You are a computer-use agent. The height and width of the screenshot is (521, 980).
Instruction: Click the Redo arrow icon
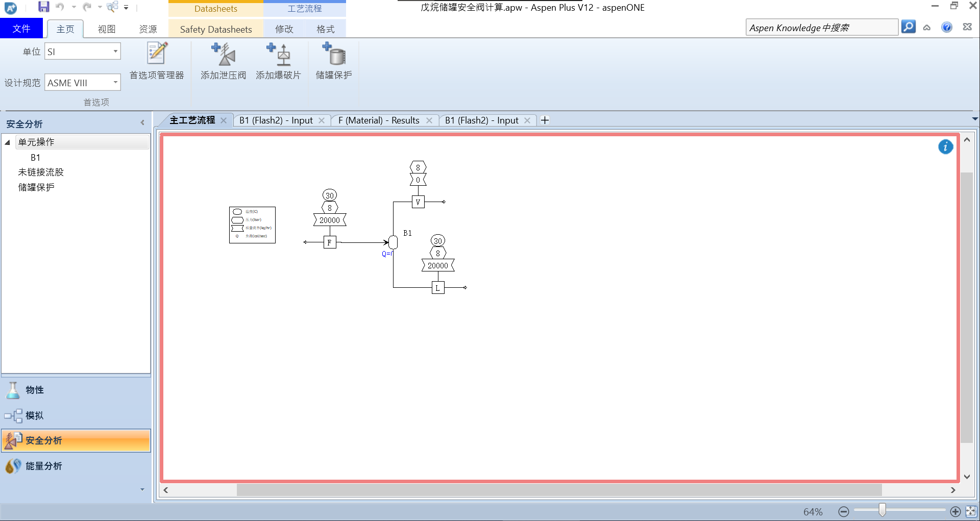pos(87,7)
